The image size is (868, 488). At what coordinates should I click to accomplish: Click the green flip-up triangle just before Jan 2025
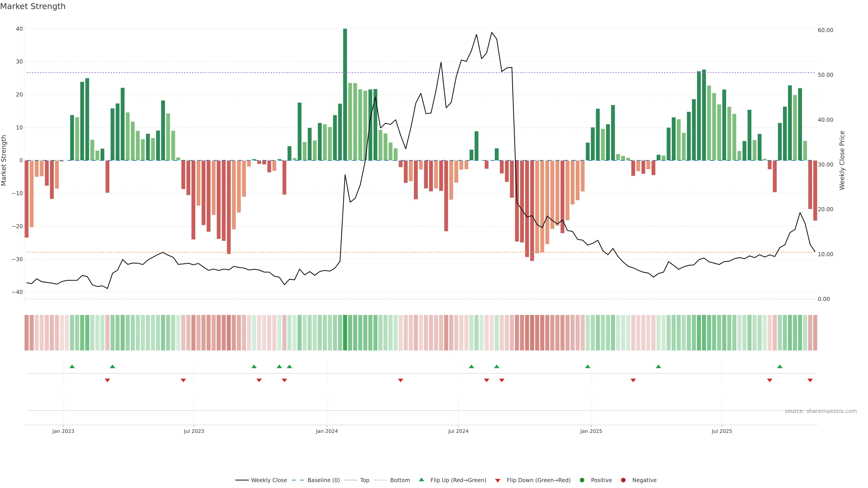(588, 366)
